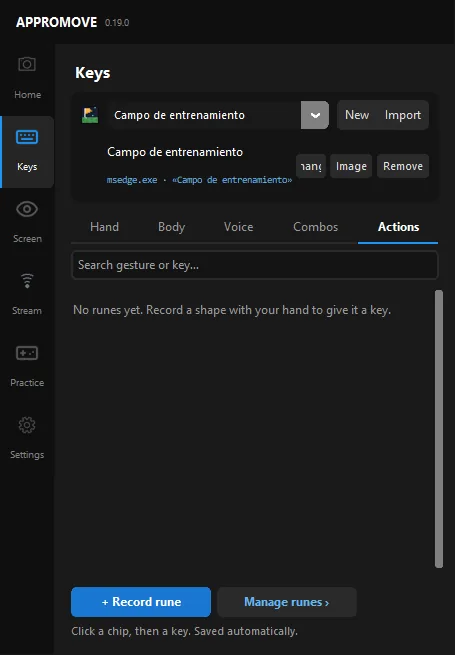
Task: Focus the Search gesture or key field
Action: (255, 265)
